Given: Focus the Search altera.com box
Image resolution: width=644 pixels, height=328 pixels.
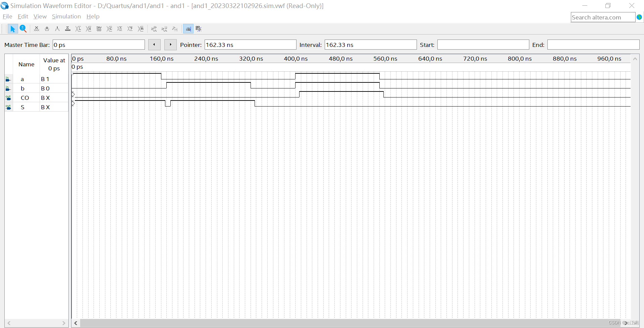Looking at the screenshot, I should pyautogui.click(x=603, y=17).
